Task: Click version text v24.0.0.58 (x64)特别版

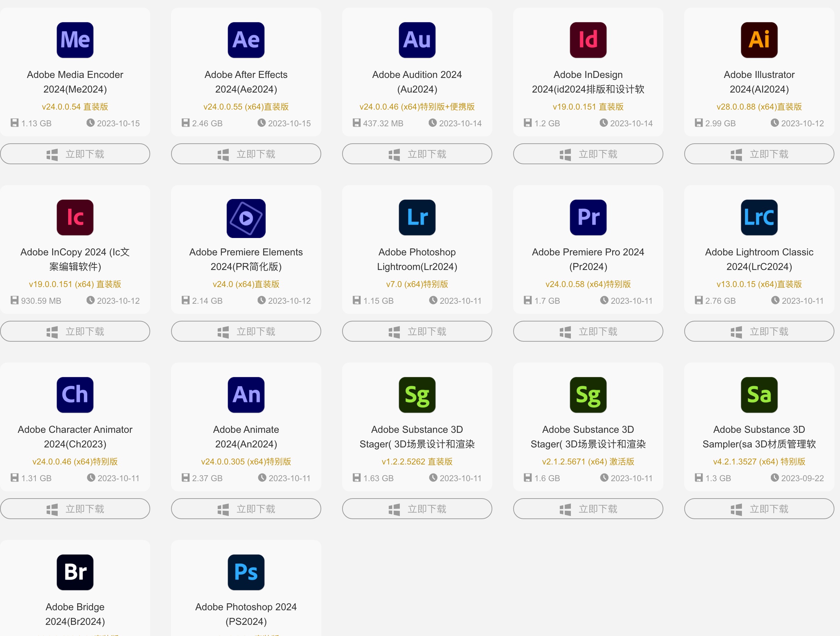Action: pyautogui.click(x=588, y=284)
